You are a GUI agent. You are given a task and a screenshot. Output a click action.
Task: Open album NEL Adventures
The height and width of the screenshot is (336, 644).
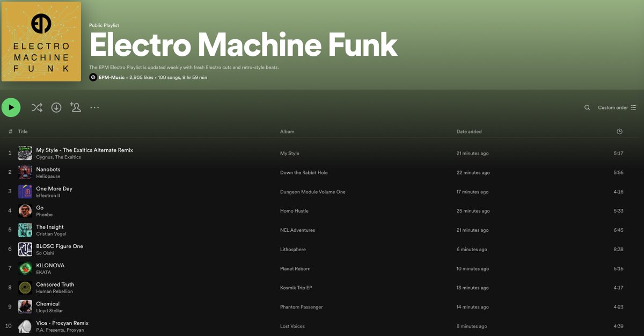297,230
